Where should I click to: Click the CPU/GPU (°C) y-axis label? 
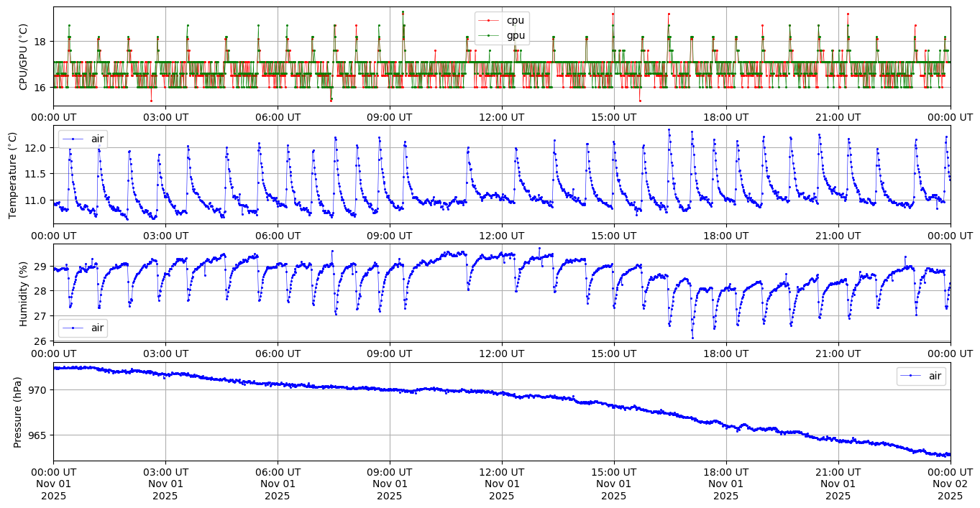tap(23, 57)
